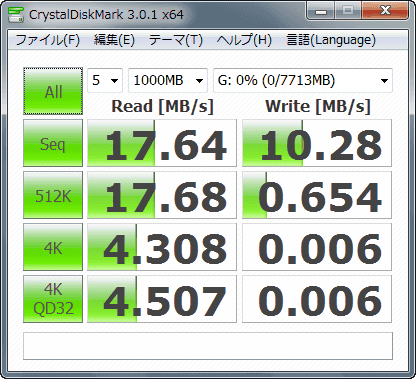Image resolution: width=416 pixels, height=379 pixels.
Task: Click the 512K read result 17.68
Action: [x=162, y=195]
